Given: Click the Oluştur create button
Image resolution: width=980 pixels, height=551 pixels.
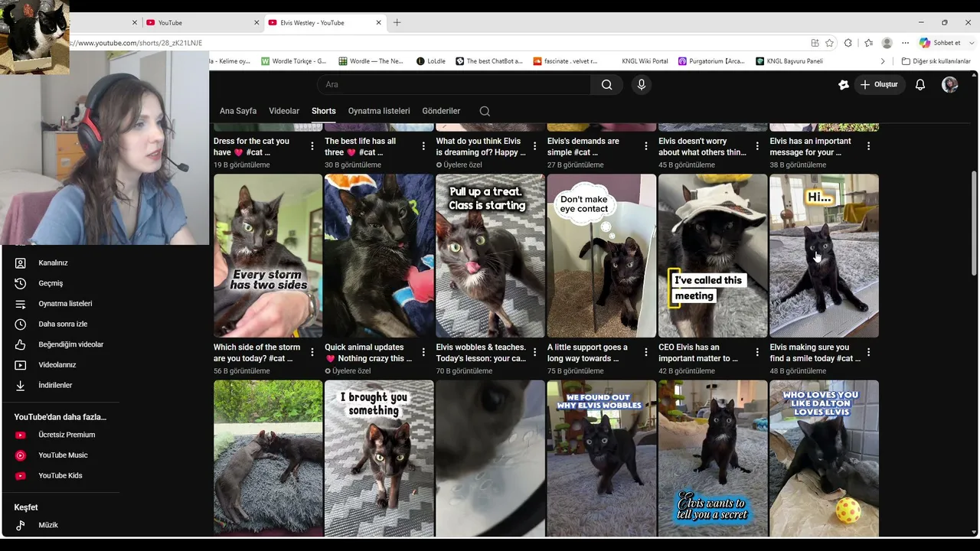Looking at the screenshot, I should 878,85.
